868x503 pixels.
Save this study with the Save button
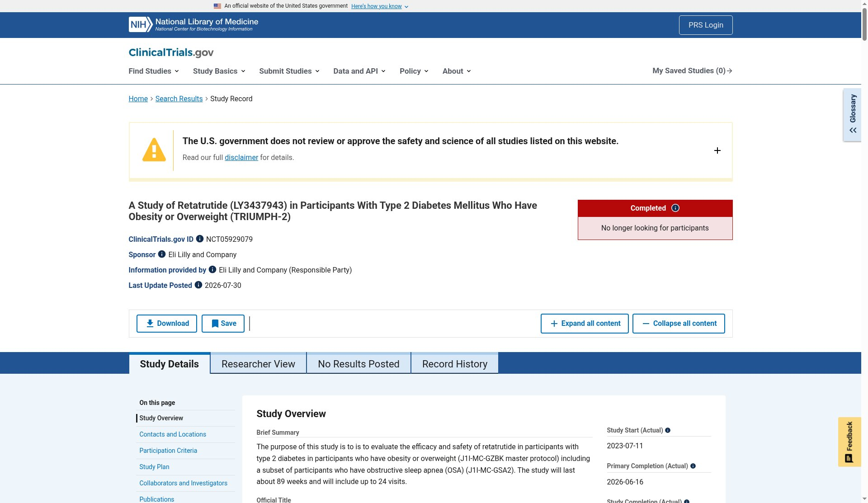point(223,324)
